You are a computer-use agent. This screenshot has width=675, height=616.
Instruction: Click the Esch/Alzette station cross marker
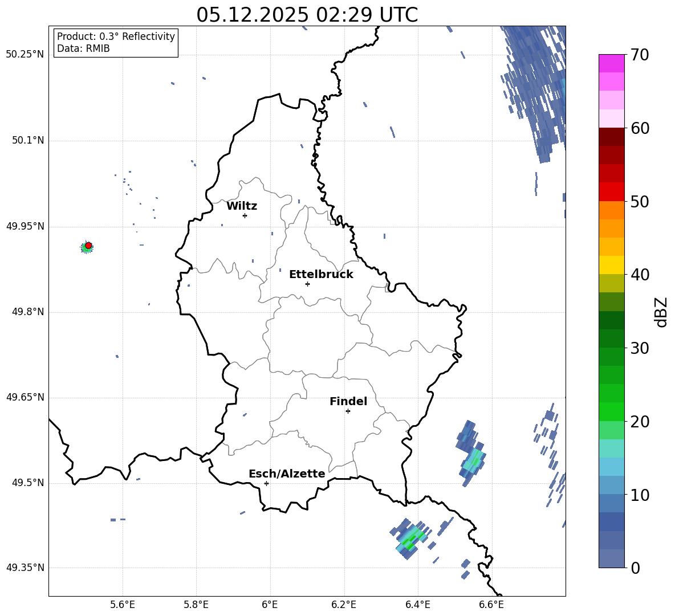coord(266,483)
